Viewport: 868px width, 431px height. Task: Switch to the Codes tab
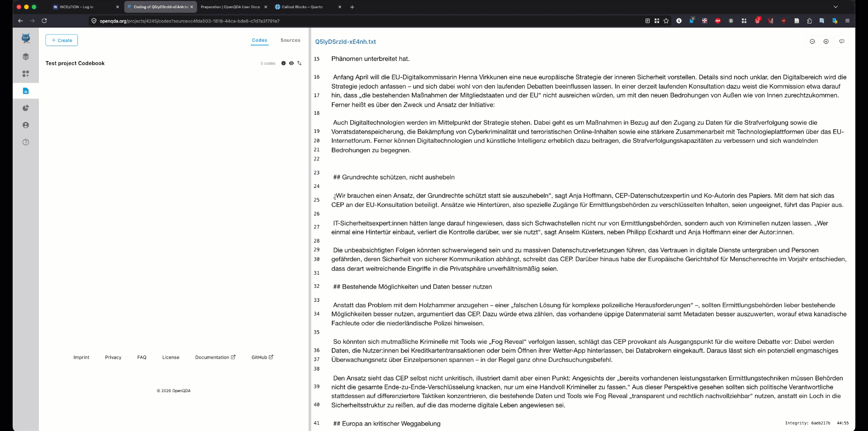[259, 40]
